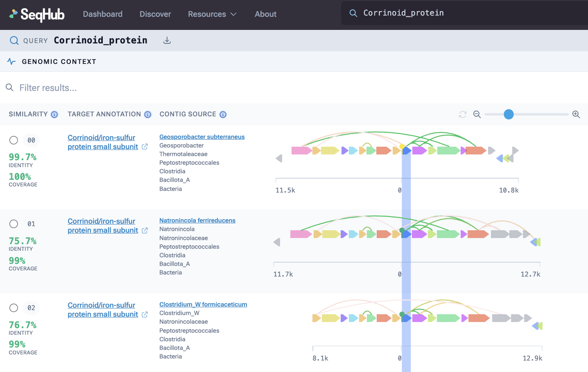Click the search magnifier in top bar
This screenshot has width=588, height=372.
tap(353, 13)
